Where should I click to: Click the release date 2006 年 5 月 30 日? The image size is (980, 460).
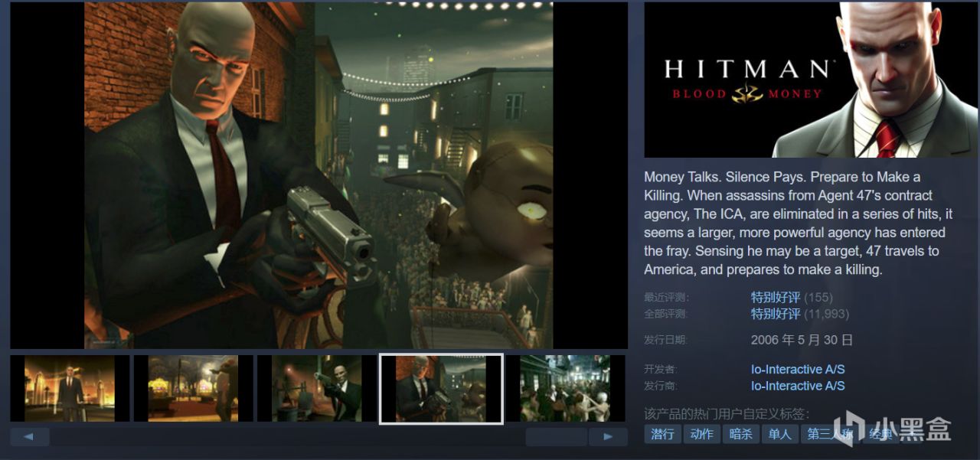(802, 339)
